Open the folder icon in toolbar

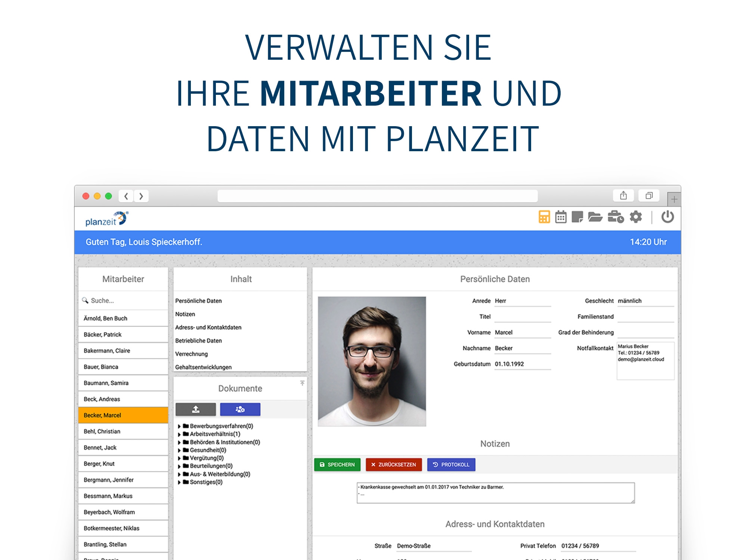(x=595, y=217)
